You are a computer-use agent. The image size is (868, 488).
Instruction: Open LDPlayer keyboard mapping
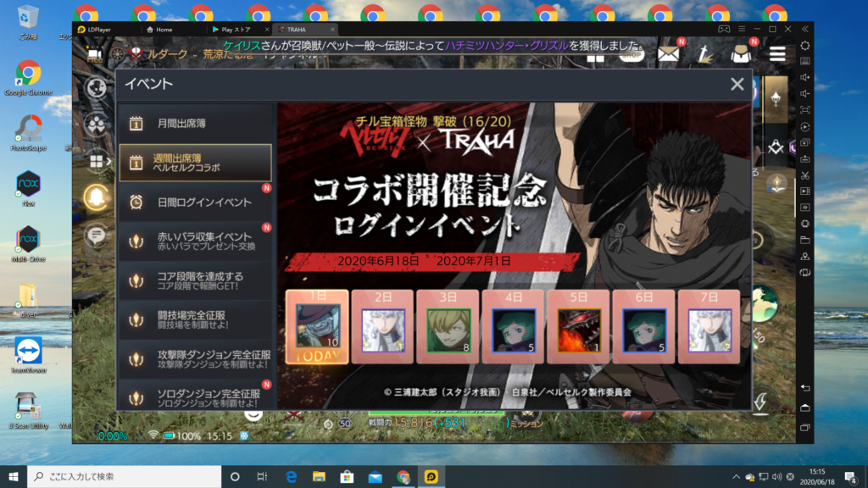(805, 61)
